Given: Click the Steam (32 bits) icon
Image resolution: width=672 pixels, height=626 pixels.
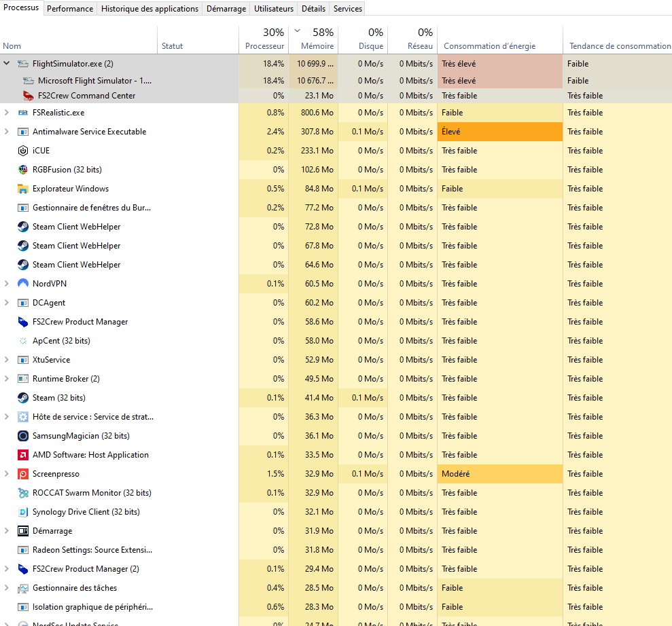Looking at the screenshot, I should [x=22, y=398].
